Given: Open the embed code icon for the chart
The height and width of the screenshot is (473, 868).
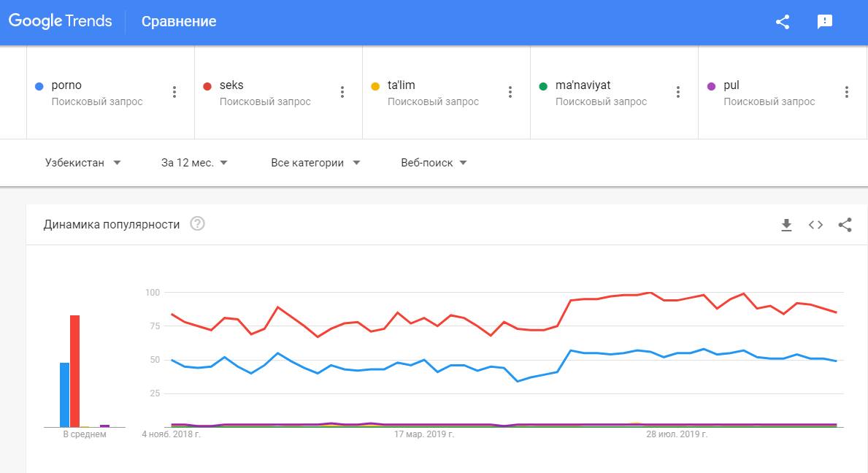Looking at the screenshot, I should [x=815, y=225].
